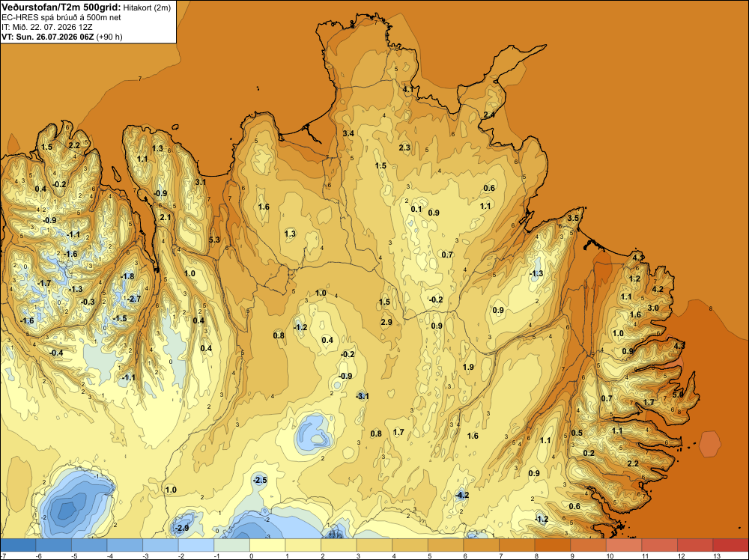Choose the legend swatch between 0 and 1
Viewport: 749px width, 560px height.
click(x=267, y=545)
